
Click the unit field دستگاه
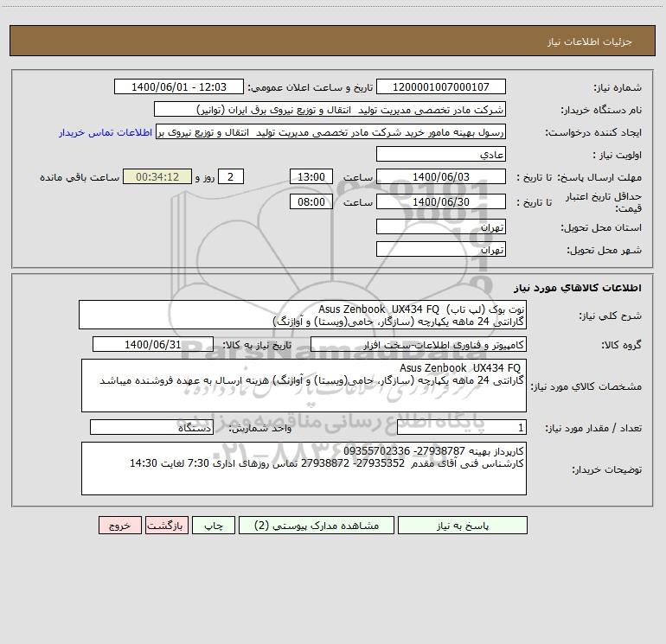coord(151,428)
